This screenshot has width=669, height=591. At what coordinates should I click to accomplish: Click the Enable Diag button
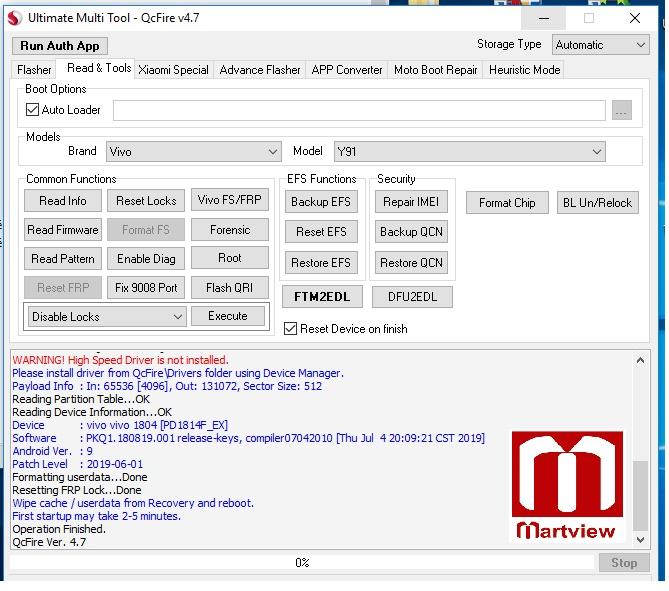tap(146, 259)
